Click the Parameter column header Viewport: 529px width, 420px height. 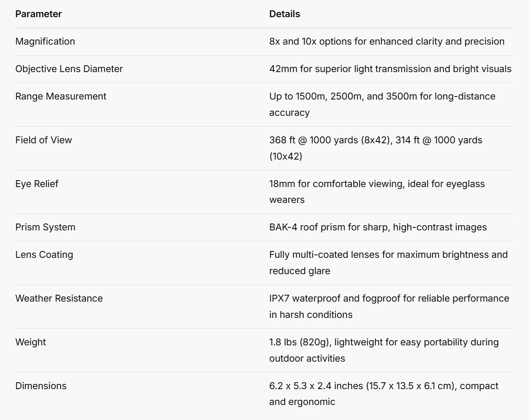pos(39,14)
